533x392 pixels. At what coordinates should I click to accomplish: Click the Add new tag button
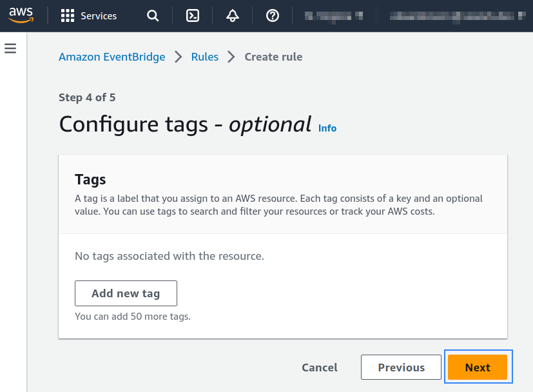[x=126, y=293]
